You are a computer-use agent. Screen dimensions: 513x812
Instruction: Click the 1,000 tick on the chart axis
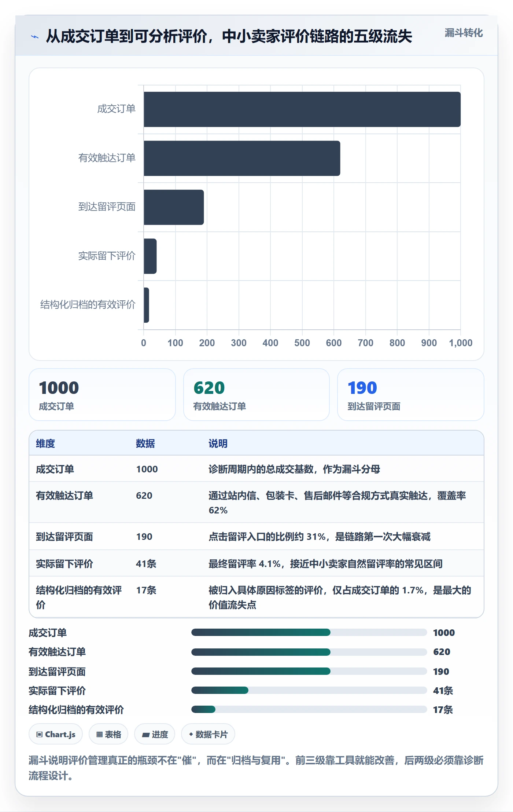tap(461, 343)
